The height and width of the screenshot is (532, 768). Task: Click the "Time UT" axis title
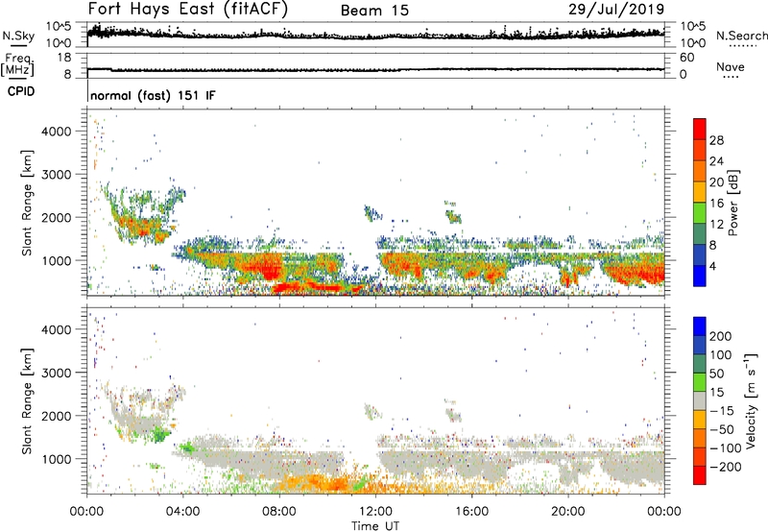tap(375, 525)
